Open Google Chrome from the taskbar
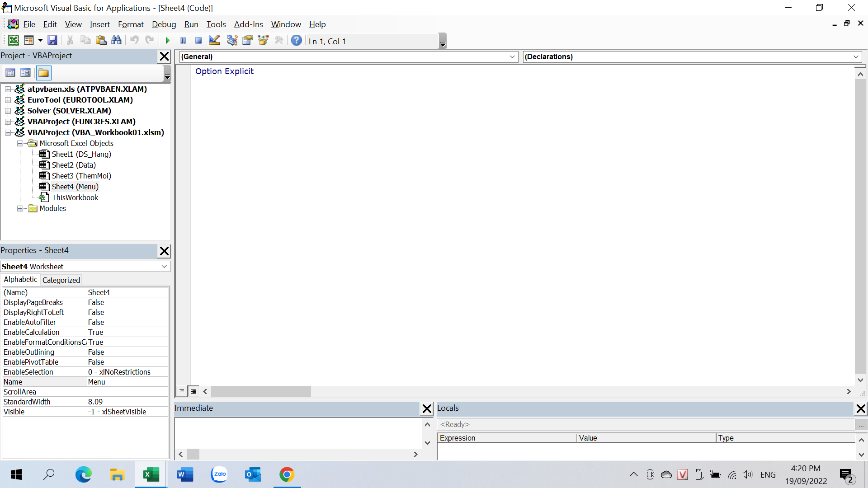This screenshot has width=868, height=488. pyautogui.click(x=287, y=474)
